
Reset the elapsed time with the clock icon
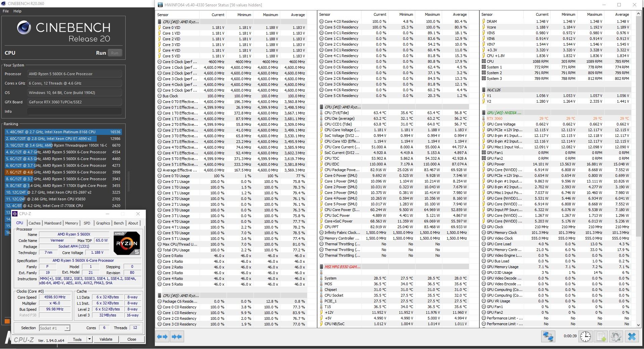tap(586, 337)
